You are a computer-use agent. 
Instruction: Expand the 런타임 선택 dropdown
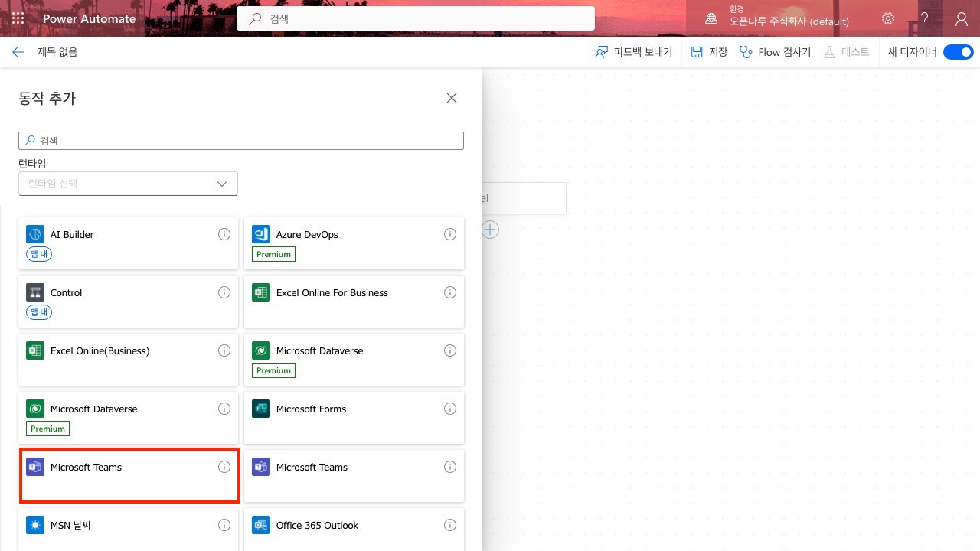(x=128, y=184)
